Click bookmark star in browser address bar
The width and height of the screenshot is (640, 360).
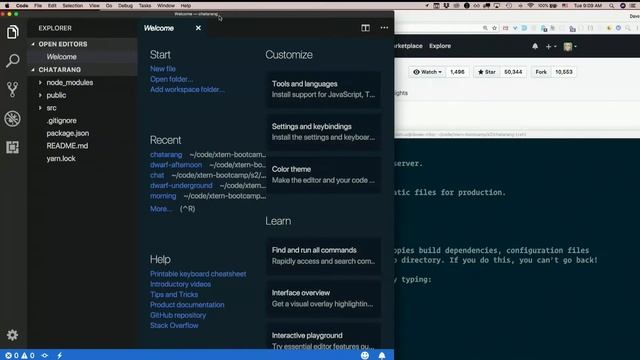pyautogui.click(x=494, y=28)
